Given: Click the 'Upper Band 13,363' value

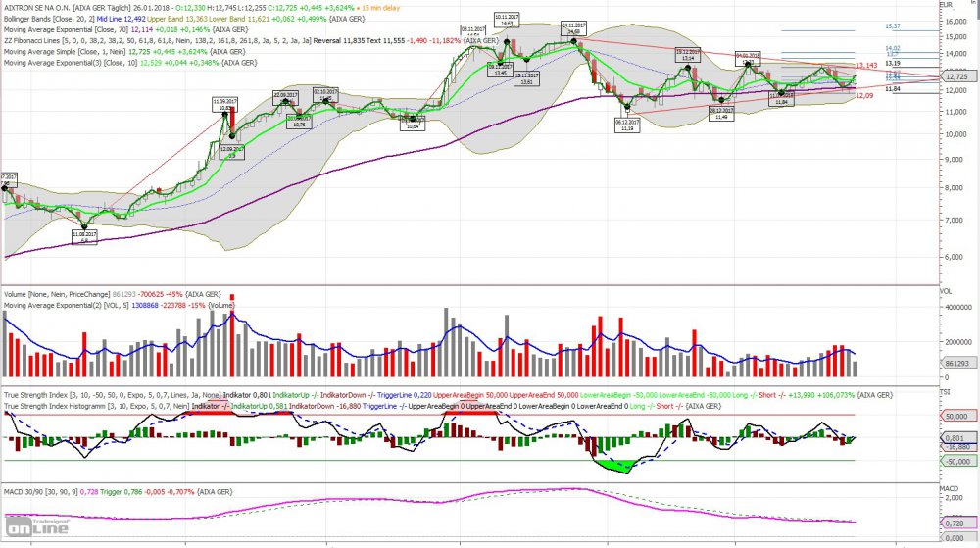Looking at the screenshot, I should (x=176, y=19).
